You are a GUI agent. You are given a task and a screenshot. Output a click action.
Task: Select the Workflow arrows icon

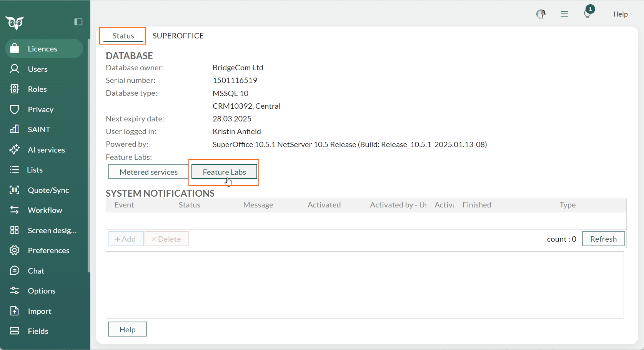(x=15, y=210)
